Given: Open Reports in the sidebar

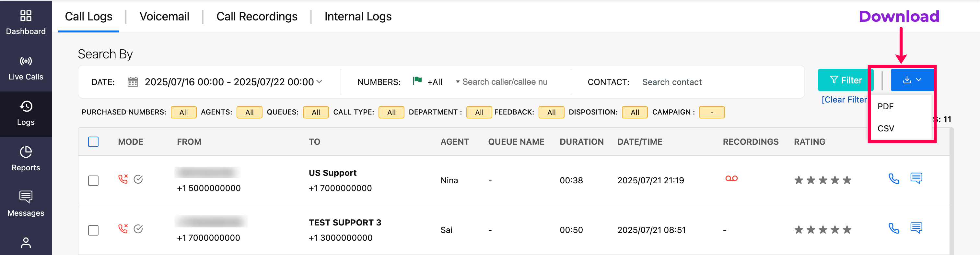Looking at the screenshot, I should point(26,159).
